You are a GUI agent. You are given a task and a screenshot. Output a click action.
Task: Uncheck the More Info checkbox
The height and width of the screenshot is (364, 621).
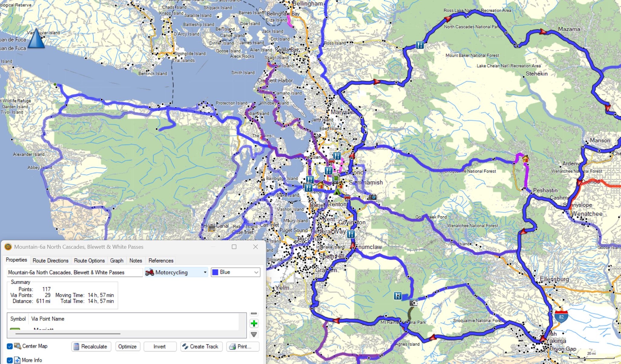(x=10, y=360)
